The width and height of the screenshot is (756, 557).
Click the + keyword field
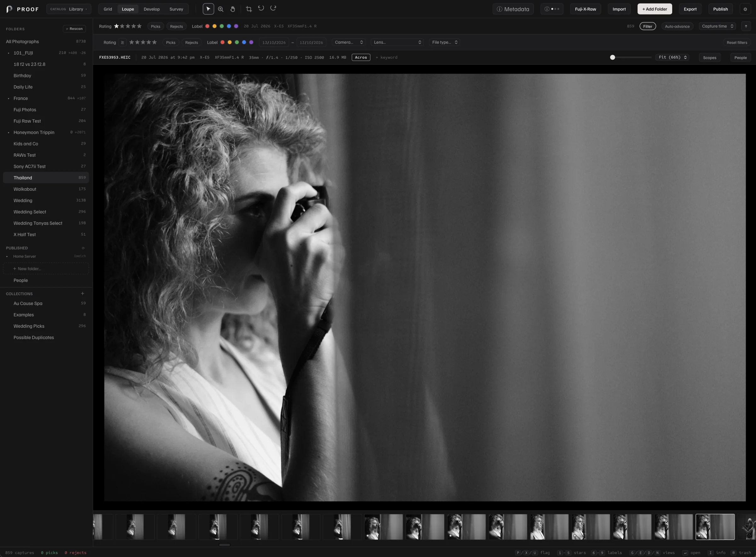click(387, 58)
